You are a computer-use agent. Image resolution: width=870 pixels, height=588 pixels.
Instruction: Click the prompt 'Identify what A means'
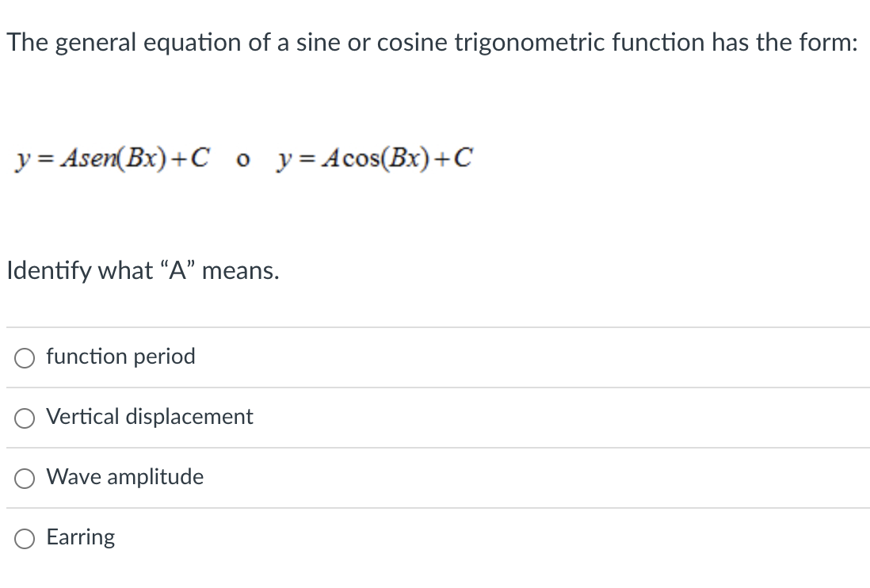pos(143,270)
